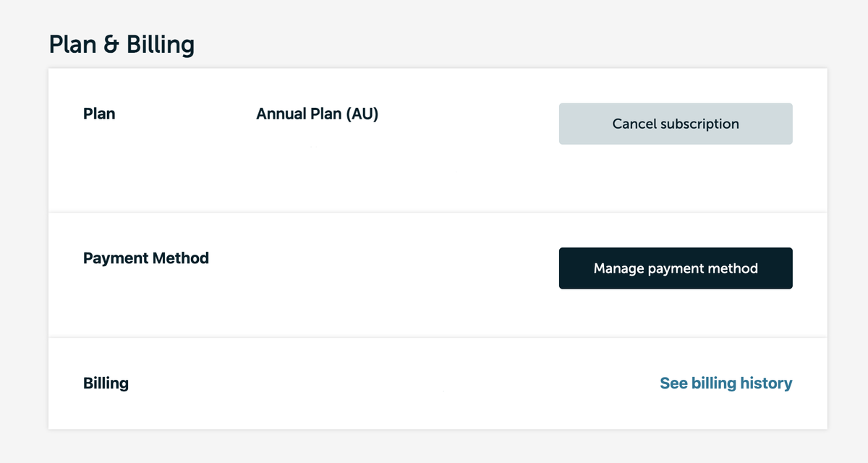Click the Billing row label
This screenshot has width=868, height=463.
(x=106, y=383)
